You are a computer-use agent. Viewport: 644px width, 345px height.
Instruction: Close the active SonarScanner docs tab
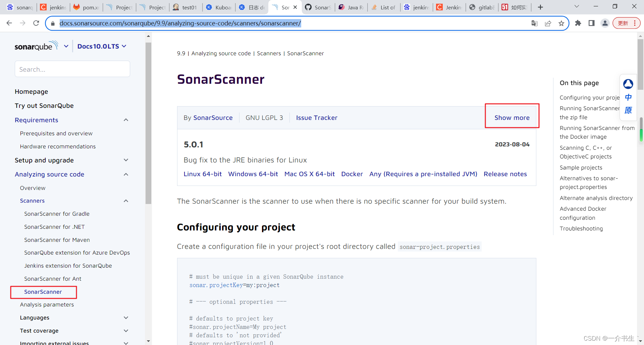tap(295, 7)
